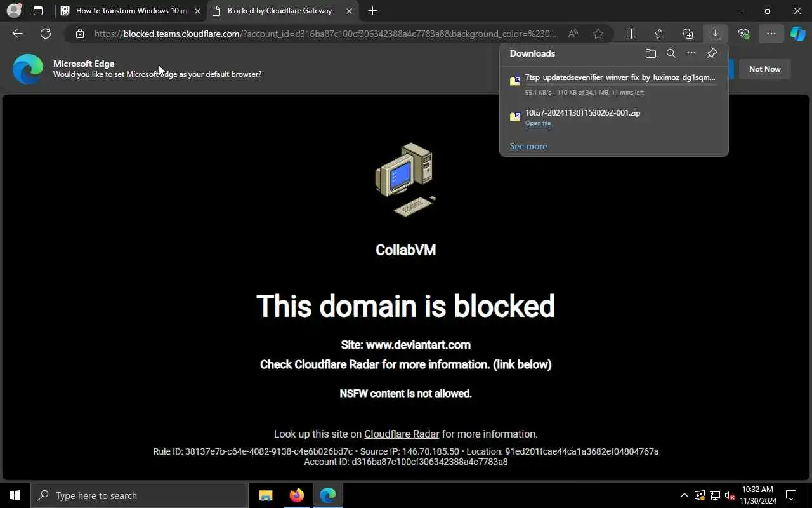Click the taskbar search box
The width and height of the screenshot is (812, 508).
pos(140,495)
